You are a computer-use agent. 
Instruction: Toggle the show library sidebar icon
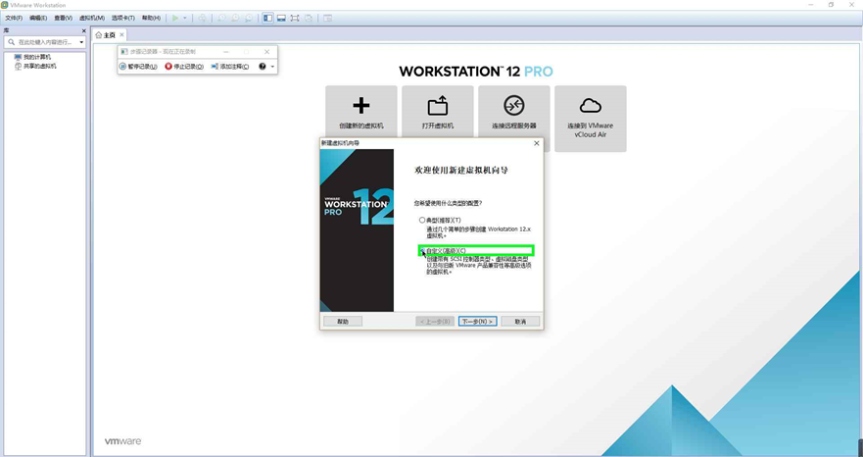[x=267, y=18]
